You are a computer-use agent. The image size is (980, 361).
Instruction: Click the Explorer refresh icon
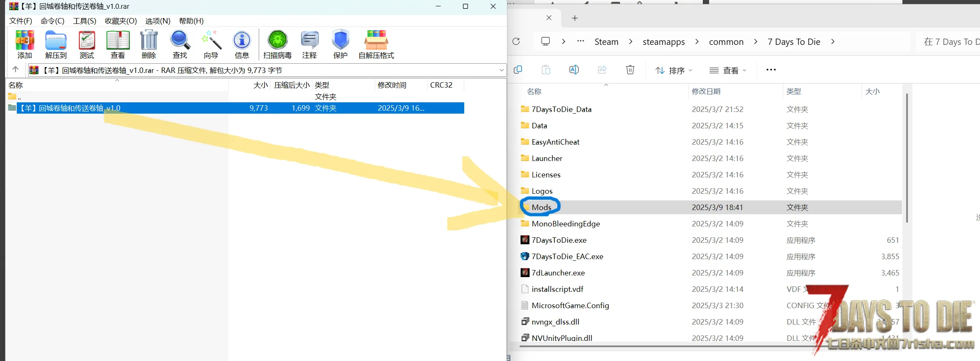pos(516,42)
